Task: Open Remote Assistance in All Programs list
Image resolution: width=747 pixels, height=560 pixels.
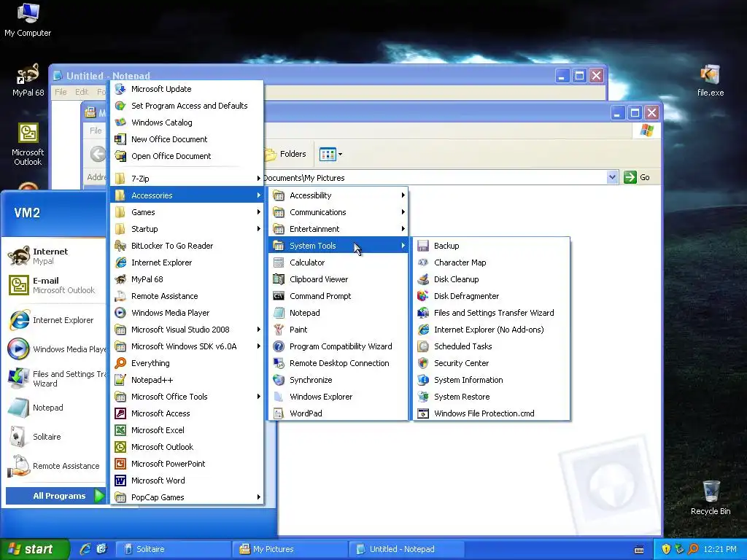Action: point(187,296)
